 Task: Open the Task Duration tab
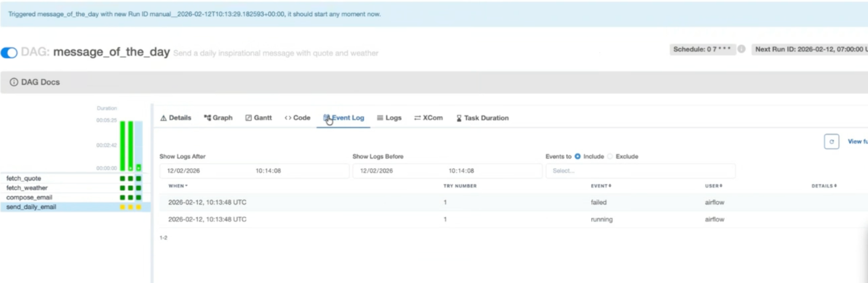[x=483, y=118]
